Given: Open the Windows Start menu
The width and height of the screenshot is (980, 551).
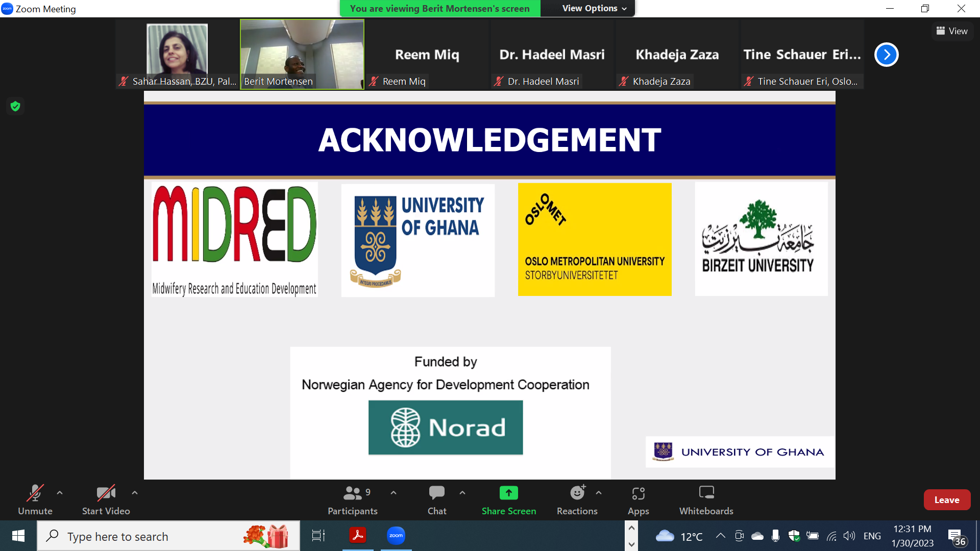Looking at the screenshot, I should [18, 536].
